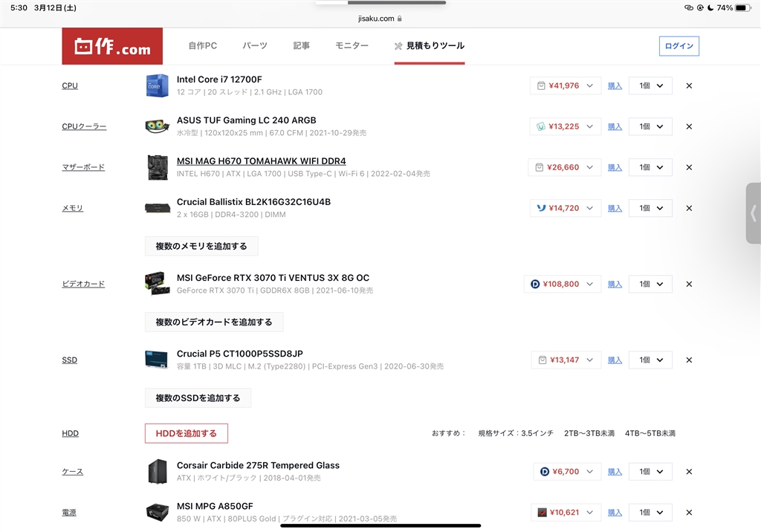This screenshot has height=532, width=761.
Task: Open MSI MAG H670 TOMAHAWK WIFI DDR4 title
Action: 261,161
